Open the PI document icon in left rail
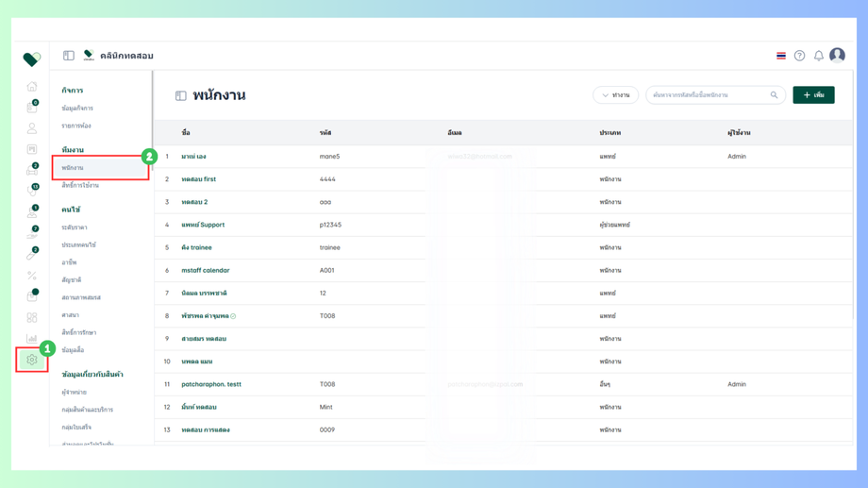This screenshot has width=868, height=488. [x=32, y=149]
